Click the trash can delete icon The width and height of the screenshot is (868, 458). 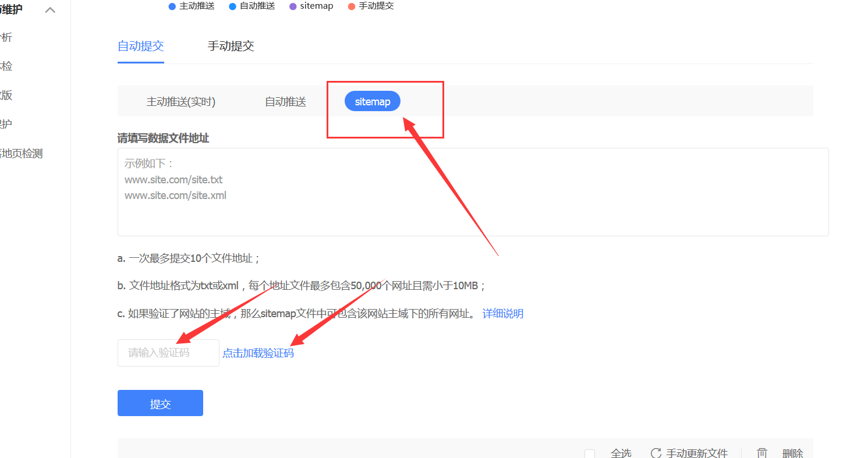point(762,453)
